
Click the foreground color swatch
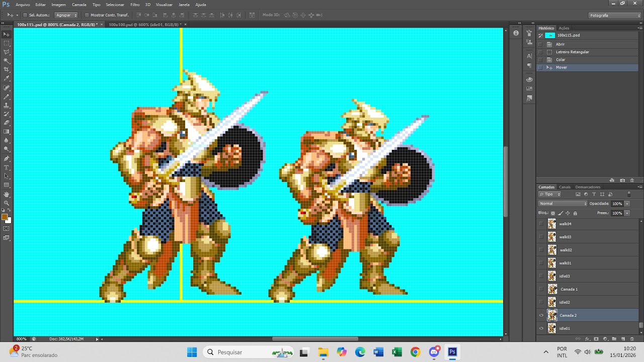(5, 217)
